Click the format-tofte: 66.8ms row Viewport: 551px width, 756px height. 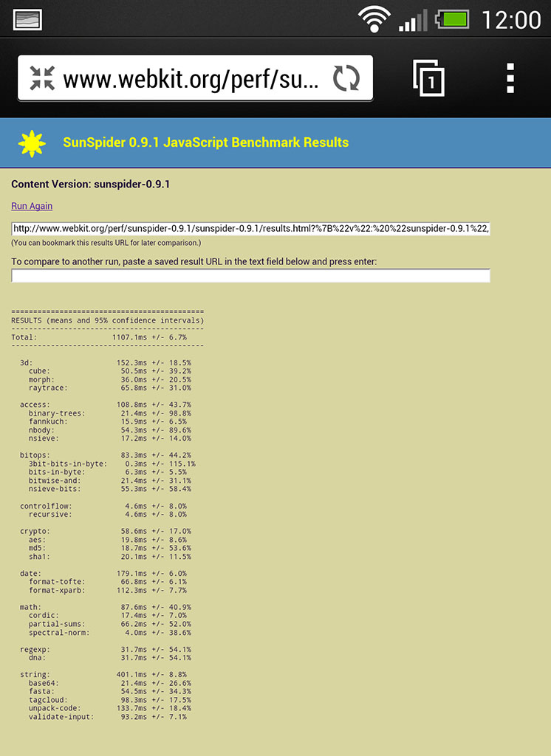coord(107,582)
